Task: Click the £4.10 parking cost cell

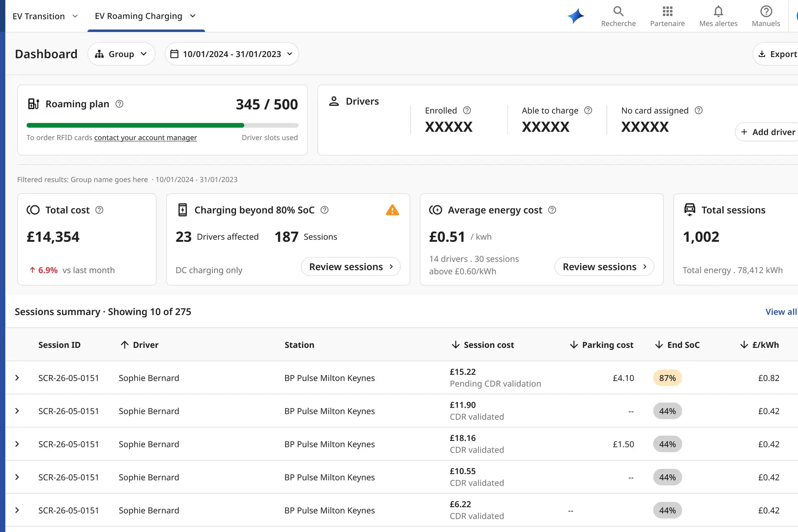Action: coord(623,378)
